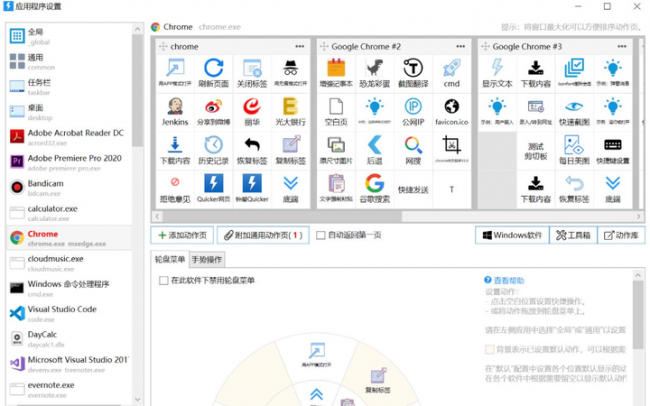Select the 关闭标签 close tab action
This screenshot has width=650, height=406.
click(x=252, y=73)
